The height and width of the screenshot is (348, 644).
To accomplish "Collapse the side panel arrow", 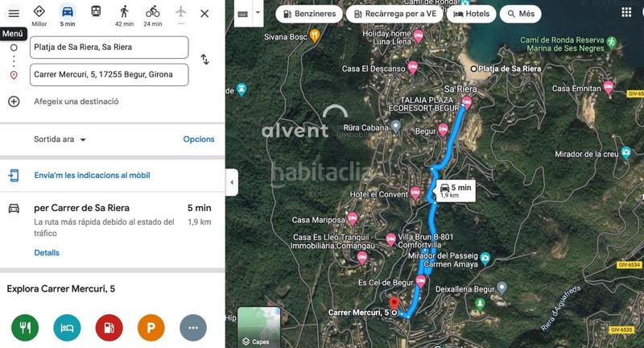I will click(232, 182).
